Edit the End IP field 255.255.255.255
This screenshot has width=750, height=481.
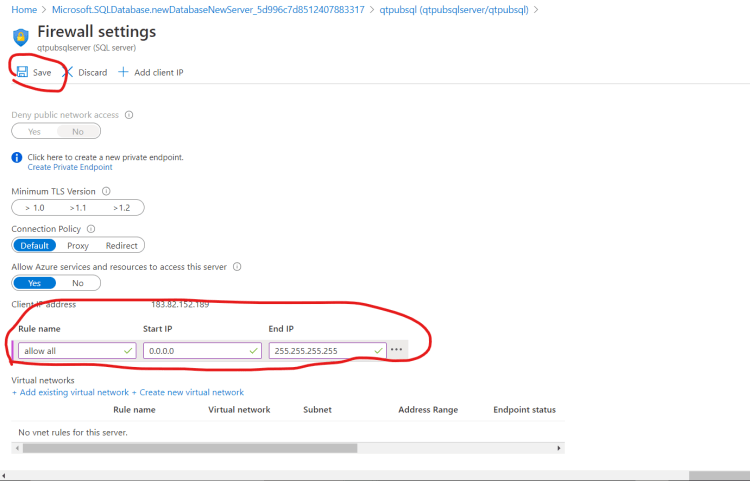[x=328, y=350]
